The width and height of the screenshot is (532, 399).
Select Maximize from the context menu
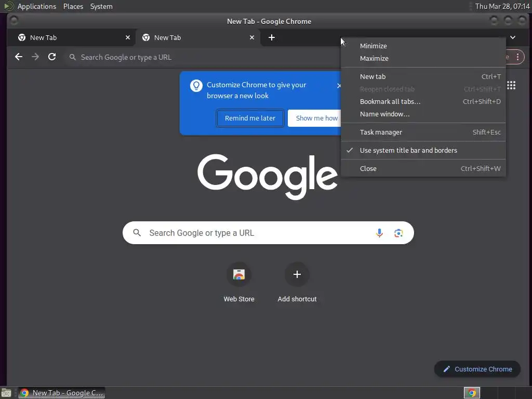(423, 58)
